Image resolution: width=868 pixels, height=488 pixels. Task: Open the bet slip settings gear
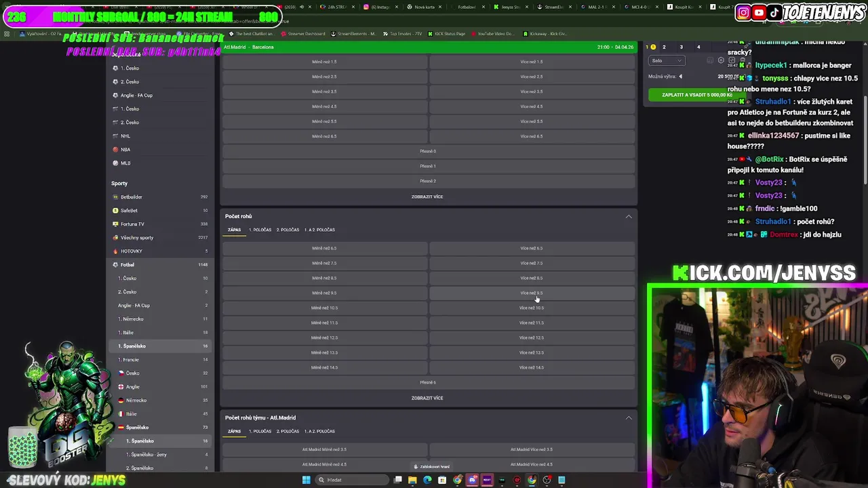(721, 60)
